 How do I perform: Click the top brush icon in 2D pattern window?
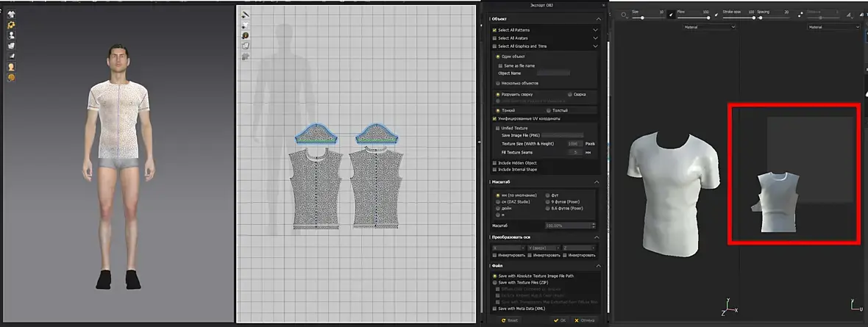pos(245,15)
